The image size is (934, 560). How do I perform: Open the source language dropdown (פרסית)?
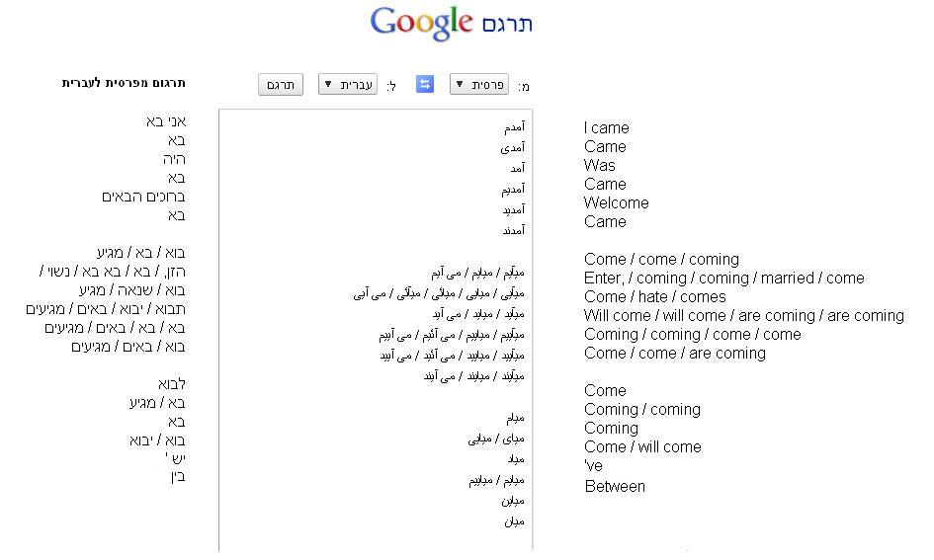click(478, 85)
